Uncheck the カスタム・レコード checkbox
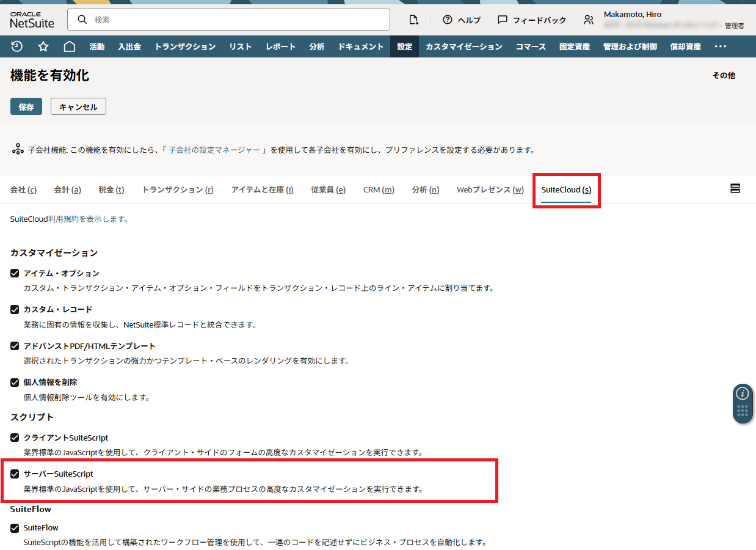The width and height of the screenshot is (756, 550). pos(15,309)
